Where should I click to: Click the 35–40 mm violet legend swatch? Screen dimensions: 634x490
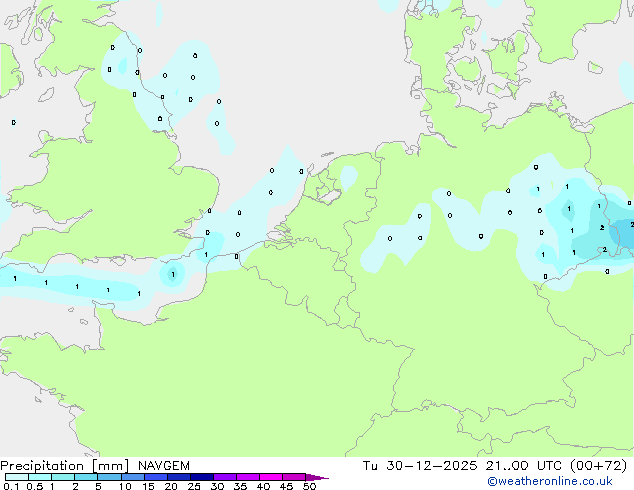tap(248, 477)
